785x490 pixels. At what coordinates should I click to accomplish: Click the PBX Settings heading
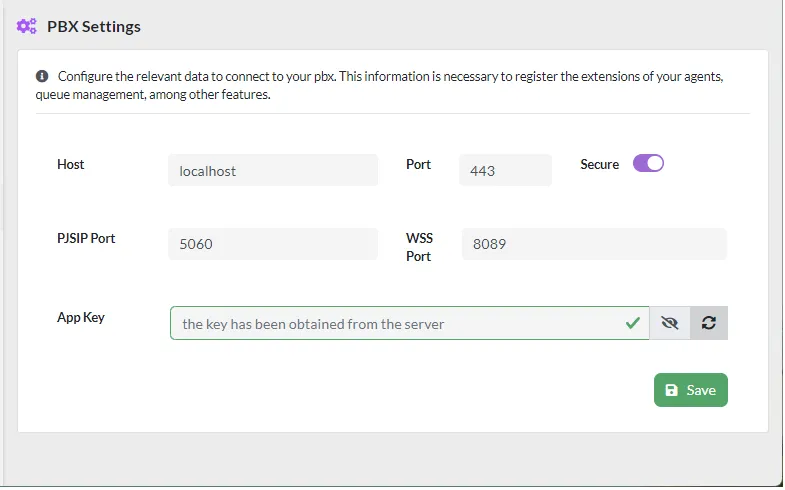[94, 26]
